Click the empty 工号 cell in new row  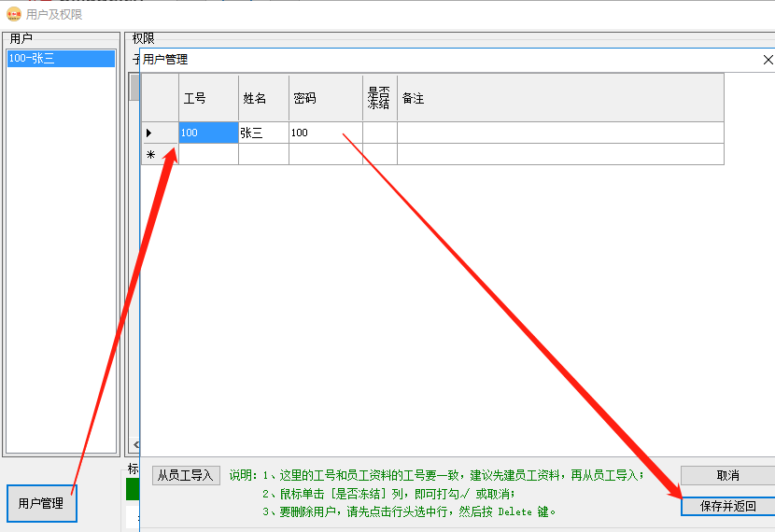pos(208,154)
